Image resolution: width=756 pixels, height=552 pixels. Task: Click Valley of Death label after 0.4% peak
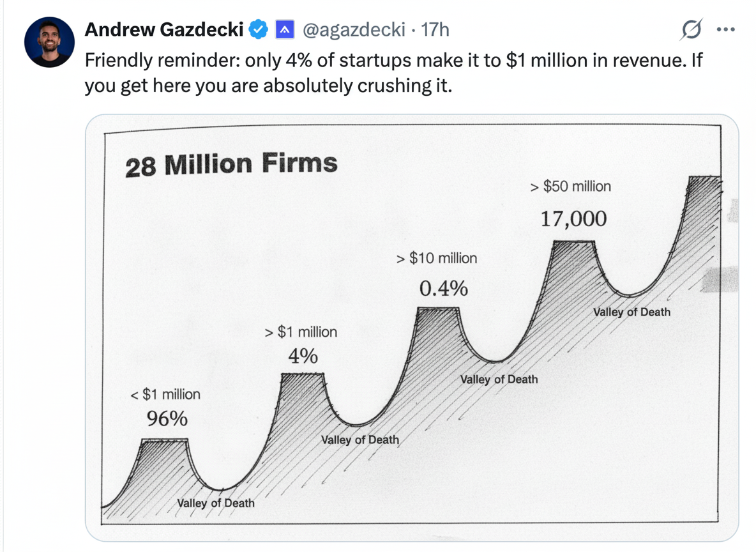(499, 379)
